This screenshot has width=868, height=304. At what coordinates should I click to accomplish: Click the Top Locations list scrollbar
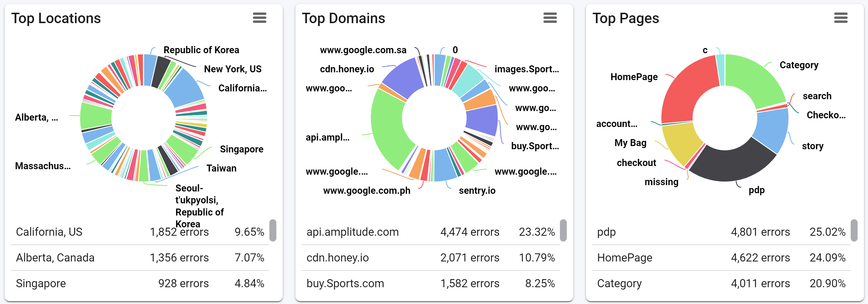(273, 231)
